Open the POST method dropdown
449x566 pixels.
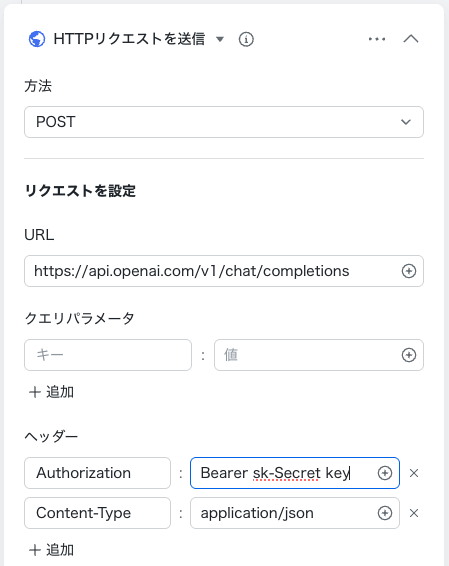point(224,122)
